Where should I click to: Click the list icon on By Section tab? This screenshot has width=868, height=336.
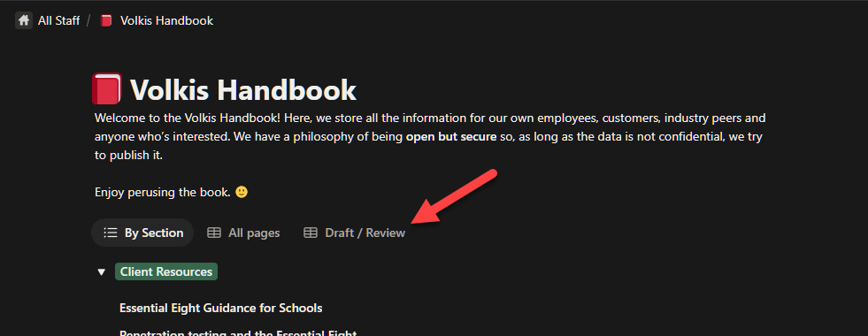[x=111, y=233]
